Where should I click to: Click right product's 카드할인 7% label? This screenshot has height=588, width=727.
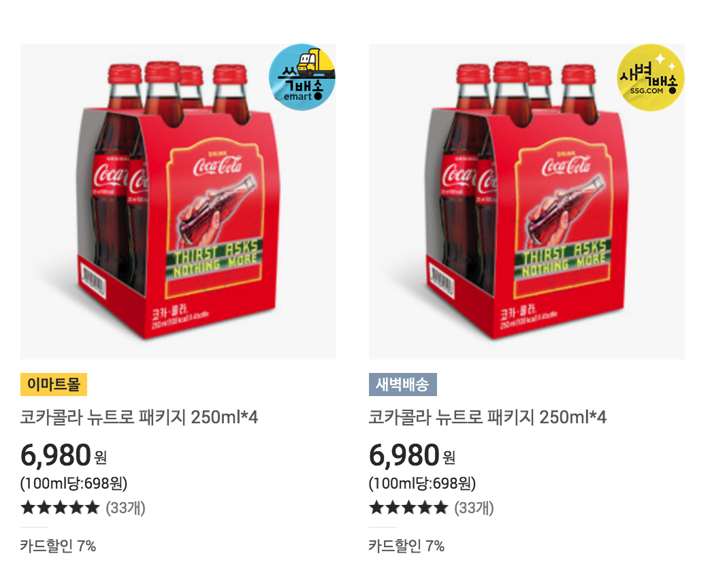pos(406,546)
